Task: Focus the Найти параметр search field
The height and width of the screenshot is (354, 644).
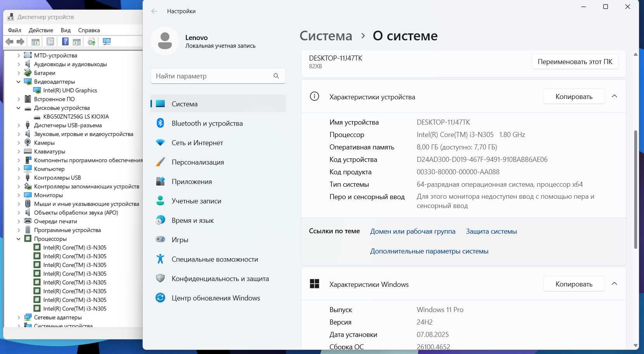Action: (218, 76)
